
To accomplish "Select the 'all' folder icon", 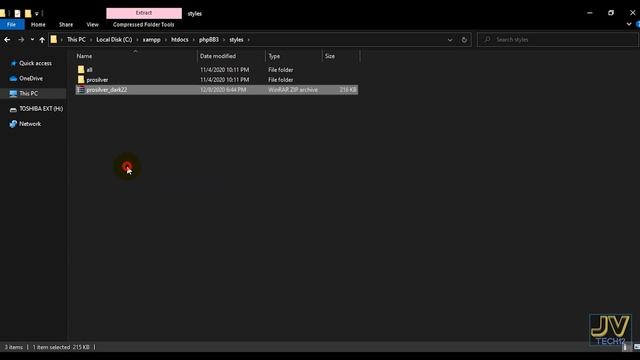I will click(81, 70).
